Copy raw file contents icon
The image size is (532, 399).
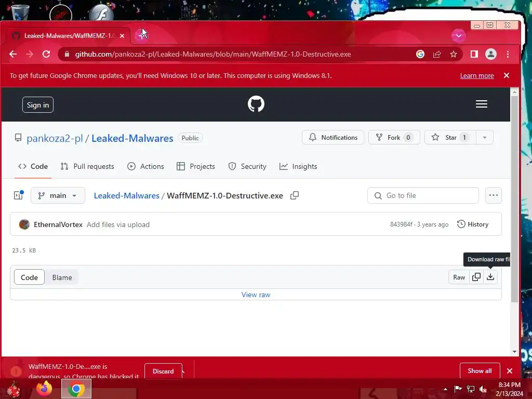[x=476, y=277]
